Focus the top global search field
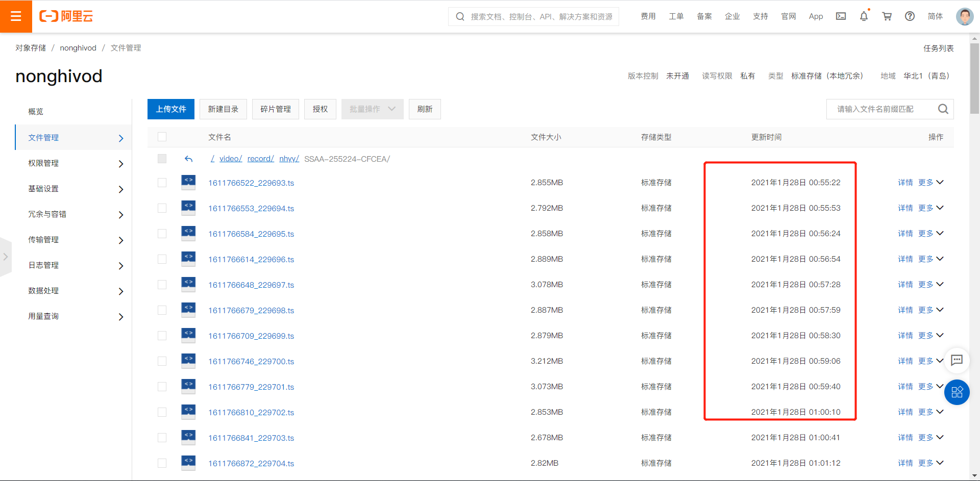Viewport: 980px width, 481px height. coord(534,16)
